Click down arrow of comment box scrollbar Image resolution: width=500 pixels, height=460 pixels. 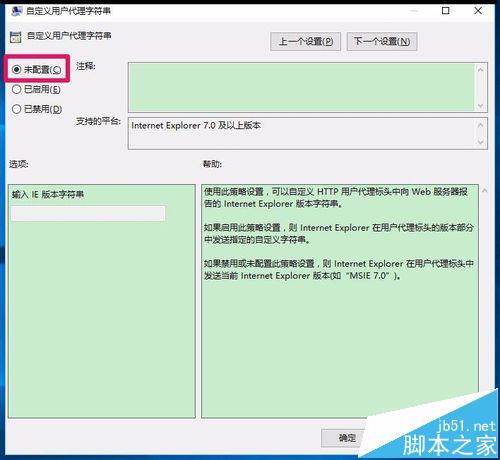click(480, 106)
